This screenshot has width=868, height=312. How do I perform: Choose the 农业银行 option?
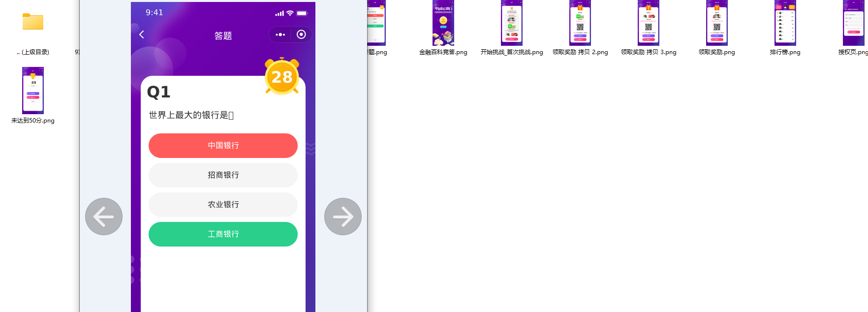tap(223, 205)
